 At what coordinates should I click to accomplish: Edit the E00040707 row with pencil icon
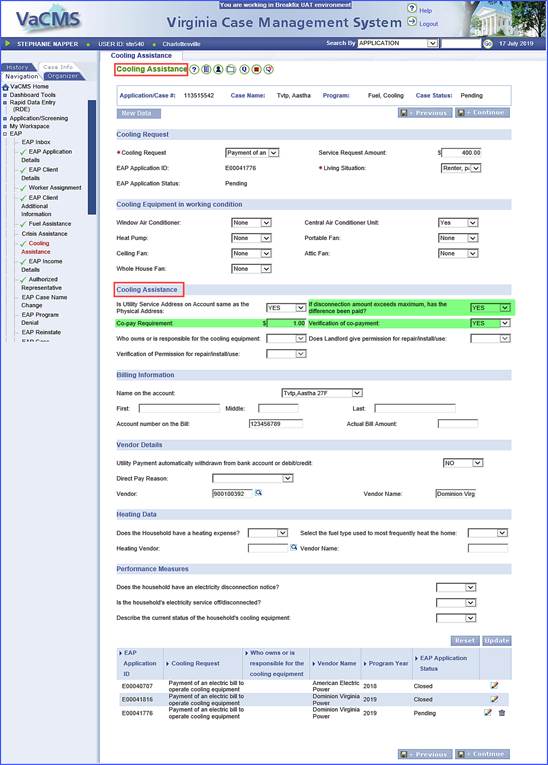tap(494, 685)
